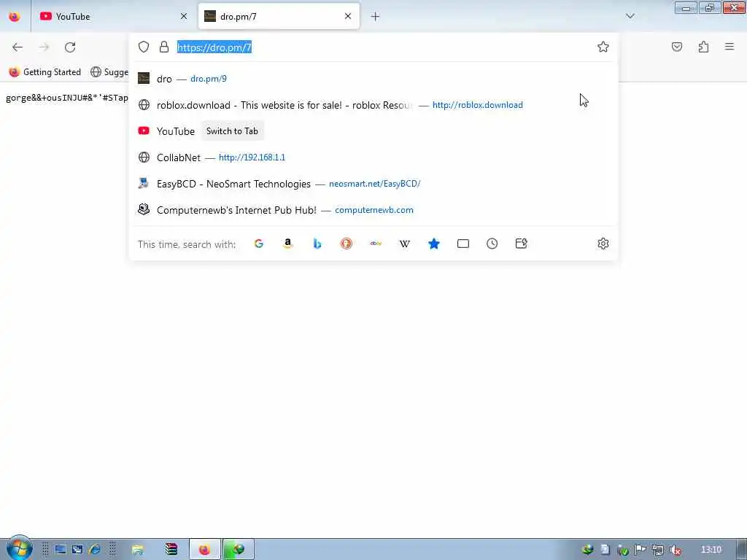Search this time with eBay
Viewport: 747px width, 560px height.
[x=376, y=244]
